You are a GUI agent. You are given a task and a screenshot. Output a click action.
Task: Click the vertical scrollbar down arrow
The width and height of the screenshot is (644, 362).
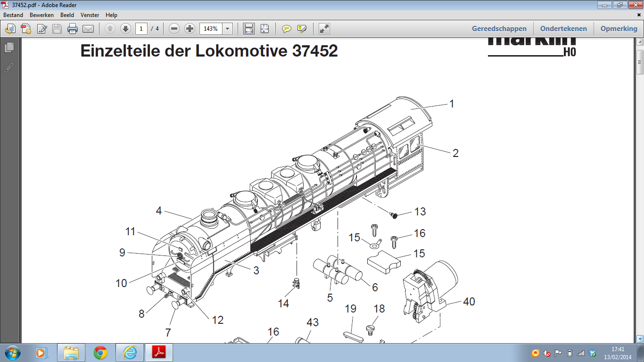click(640, 338)
